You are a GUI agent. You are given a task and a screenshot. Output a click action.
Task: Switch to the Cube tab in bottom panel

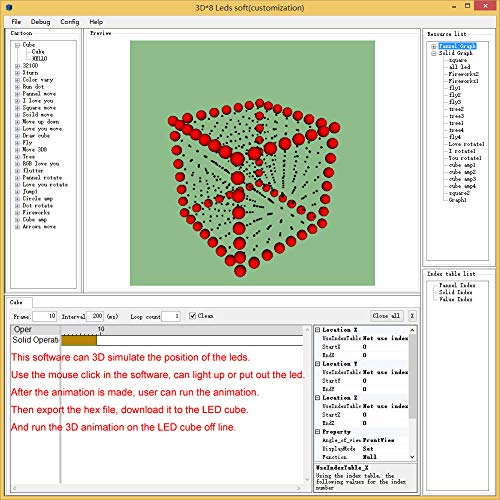(x=16, y=302)
